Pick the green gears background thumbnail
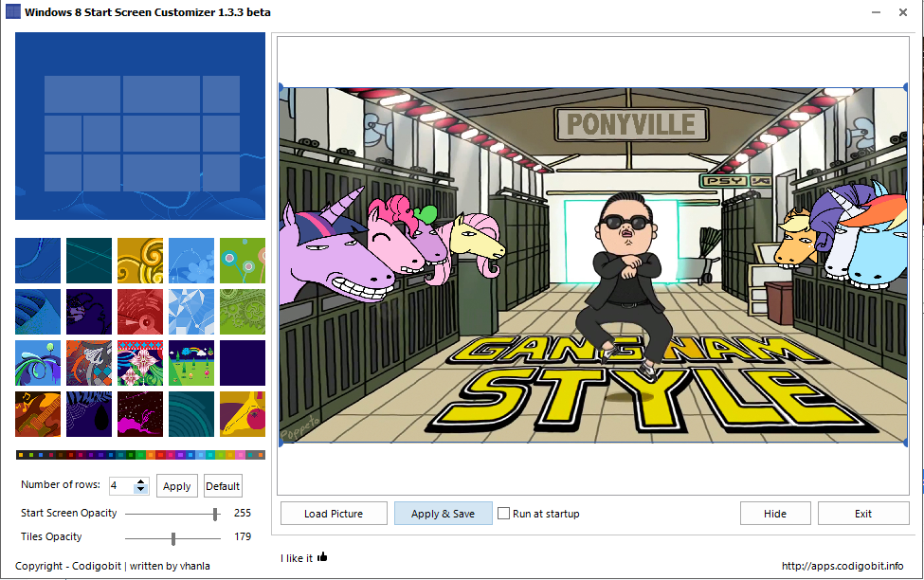 coord(243,312)
